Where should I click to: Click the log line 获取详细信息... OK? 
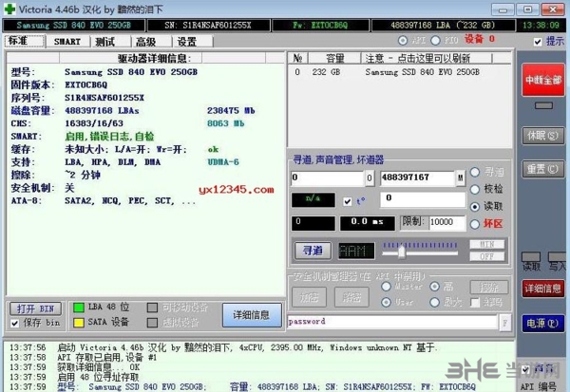pos(98,367)
